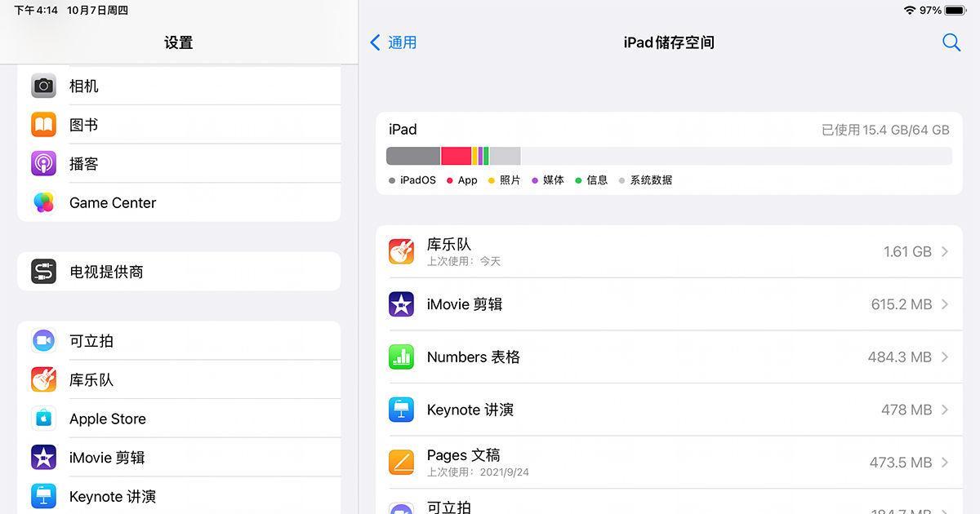Expand iMovie 剪辑 storage chevron
Viewport: 980px width, 514px height.
tap(945, 304)
